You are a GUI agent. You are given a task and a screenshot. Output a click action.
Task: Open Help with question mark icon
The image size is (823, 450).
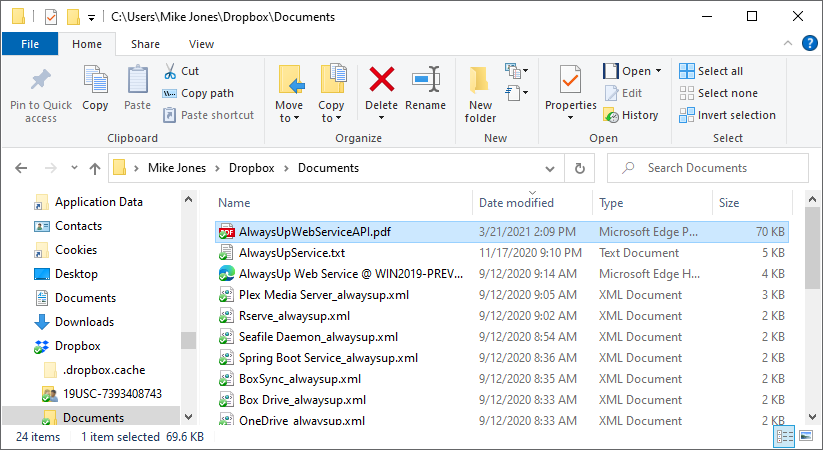coord(809,43)
